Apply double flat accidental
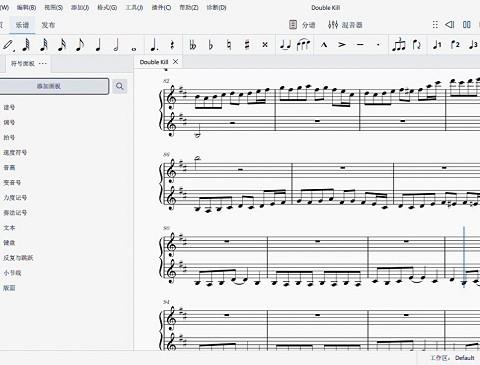Image resolution: width=480 pixels, height=365 pixels. click(193, 45)
